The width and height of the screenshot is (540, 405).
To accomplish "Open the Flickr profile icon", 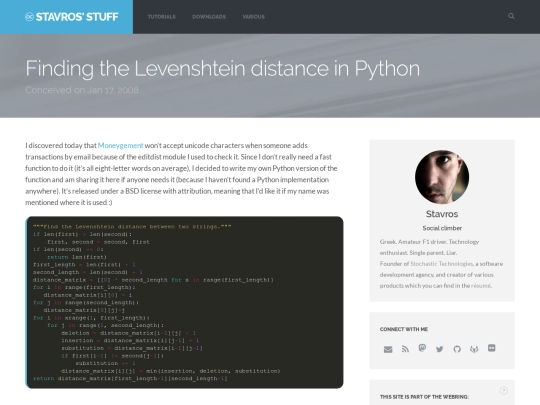I will coord(492,348).
